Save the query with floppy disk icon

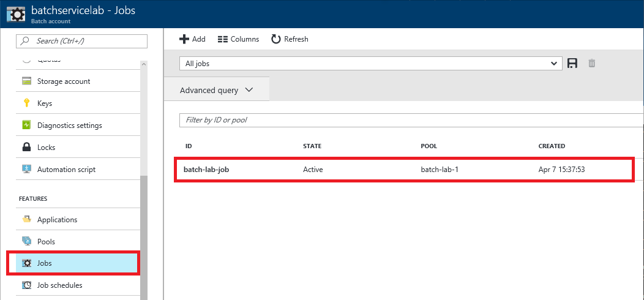[572, 63]
